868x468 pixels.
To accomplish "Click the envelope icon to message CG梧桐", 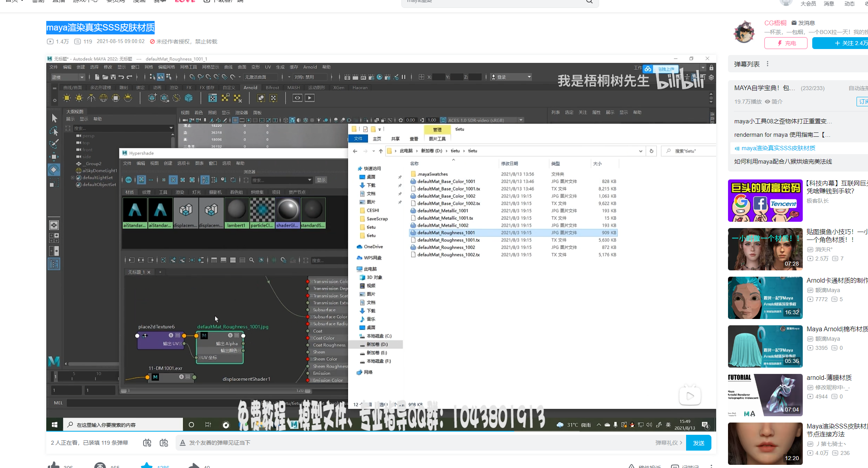I will [x=794, y=23].
